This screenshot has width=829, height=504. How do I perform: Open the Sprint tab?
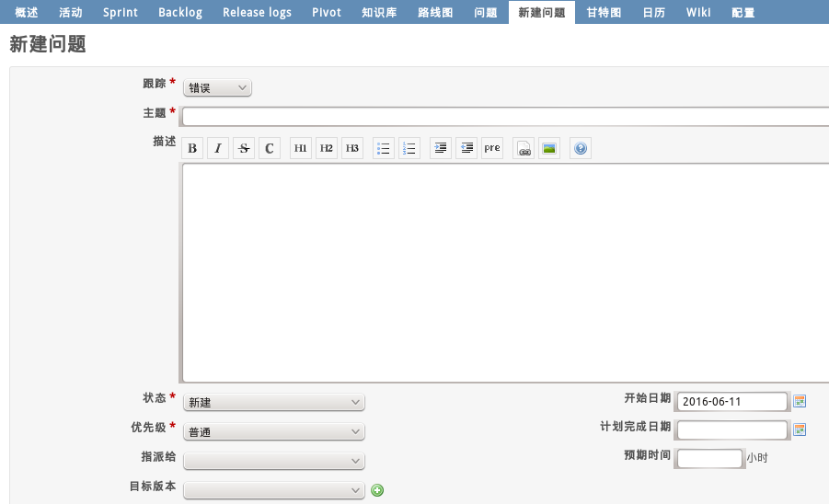click(120, 12)
